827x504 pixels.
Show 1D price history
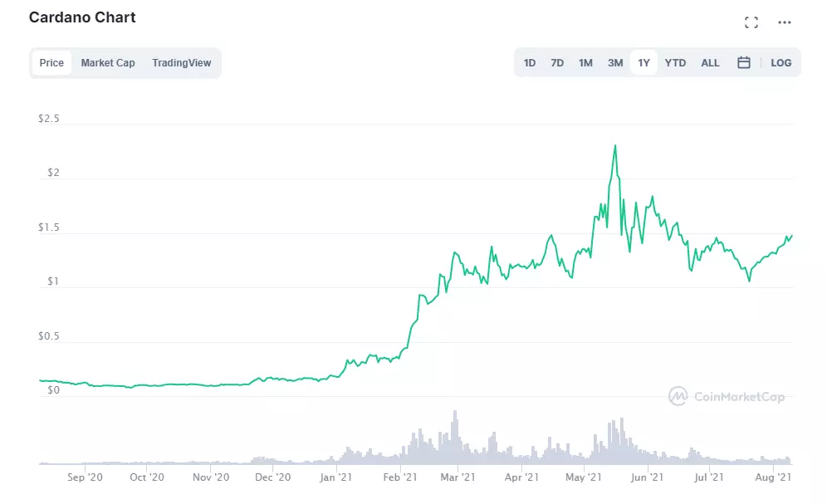[530, 61]
